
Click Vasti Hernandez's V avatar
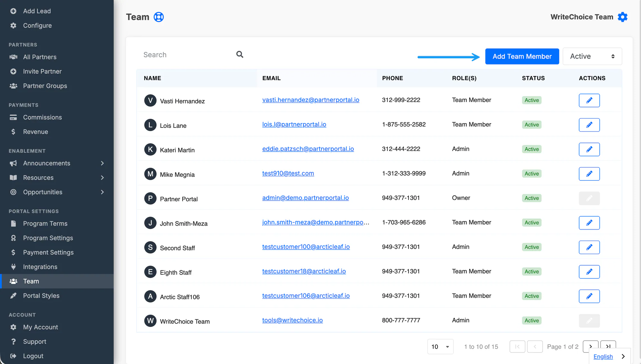150,100
